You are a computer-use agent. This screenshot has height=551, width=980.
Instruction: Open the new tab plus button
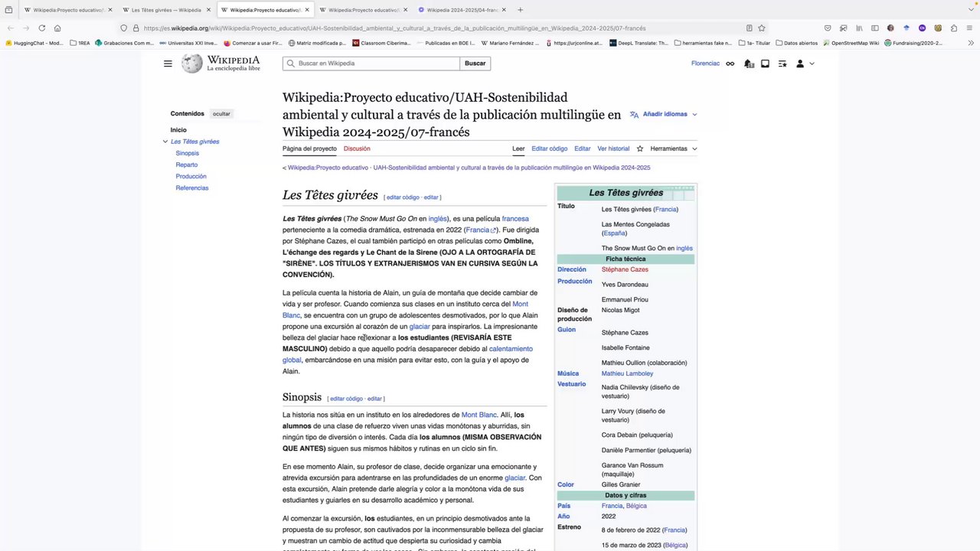click(521, 10)
